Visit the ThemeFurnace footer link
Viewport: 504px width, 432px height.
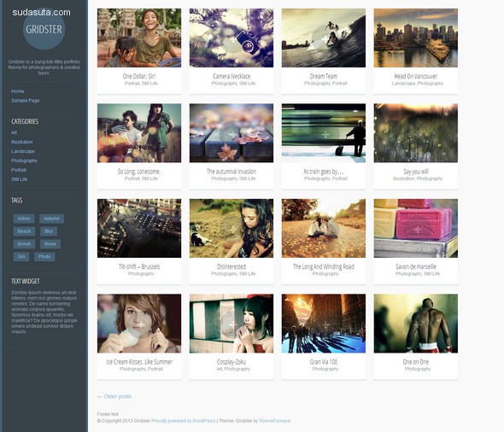point(274,421)
